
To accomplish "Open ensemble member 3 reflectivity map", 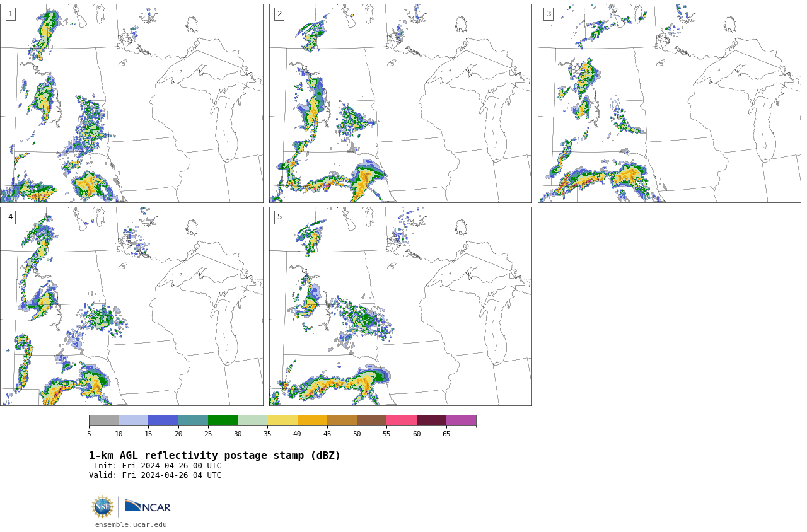I will [x=669, y=103].
